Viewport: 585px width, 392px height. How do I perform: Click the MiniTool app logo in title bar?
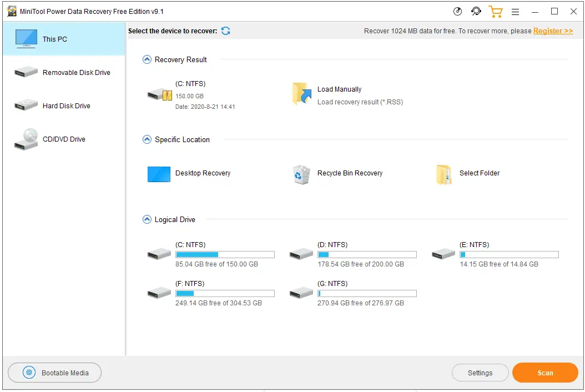(12, 11)
